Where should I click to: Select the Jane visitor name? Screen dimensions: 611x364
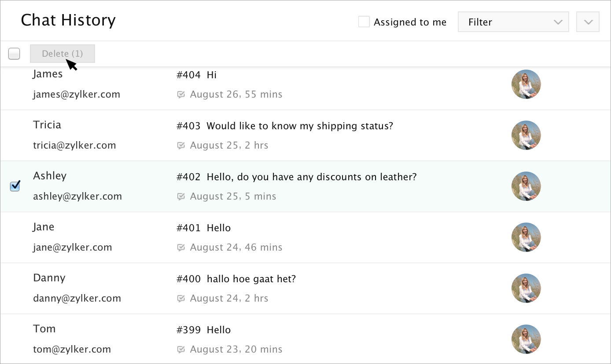point(44,227)
